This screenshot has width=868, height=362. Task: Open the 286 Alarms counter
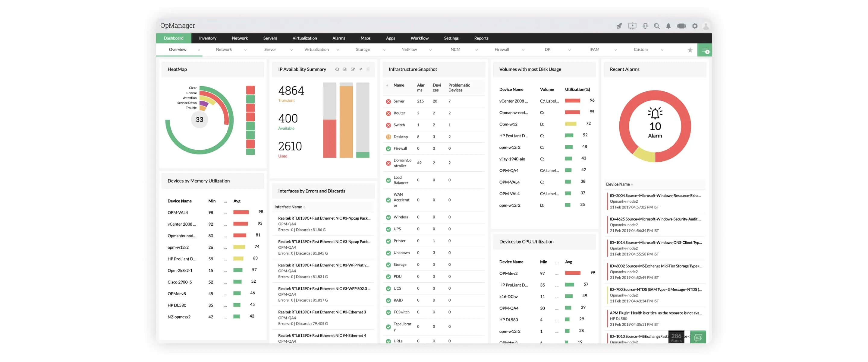(676, 336)
